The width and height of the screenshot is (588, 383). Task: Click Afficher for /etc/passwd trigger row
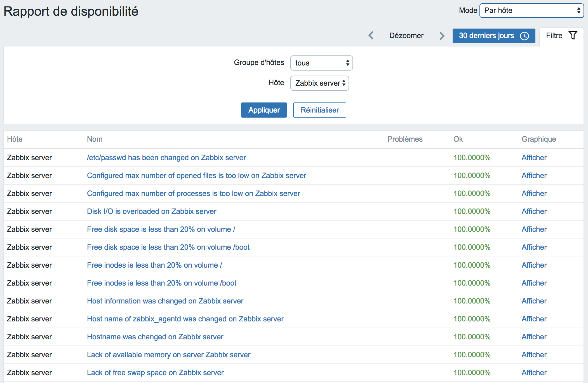pyautogui.click(x=534, y=158)
